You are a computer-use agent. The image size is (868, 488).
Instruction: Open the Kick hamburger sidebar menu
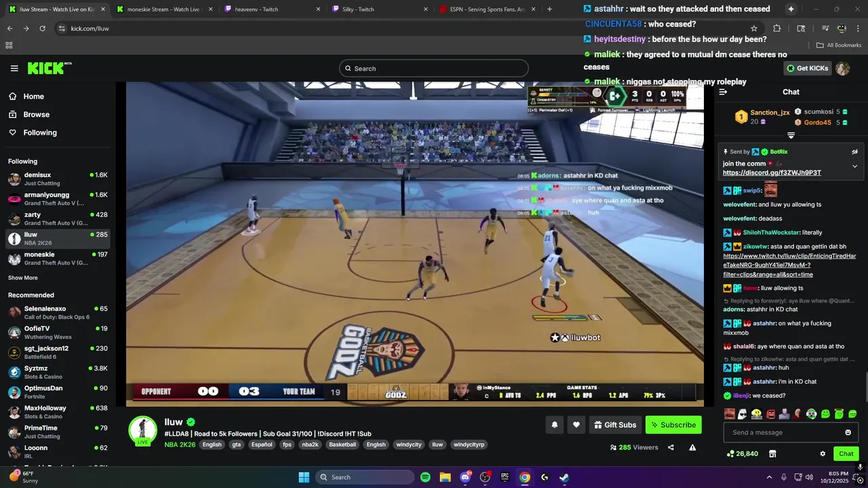click(x=14, y=68)
